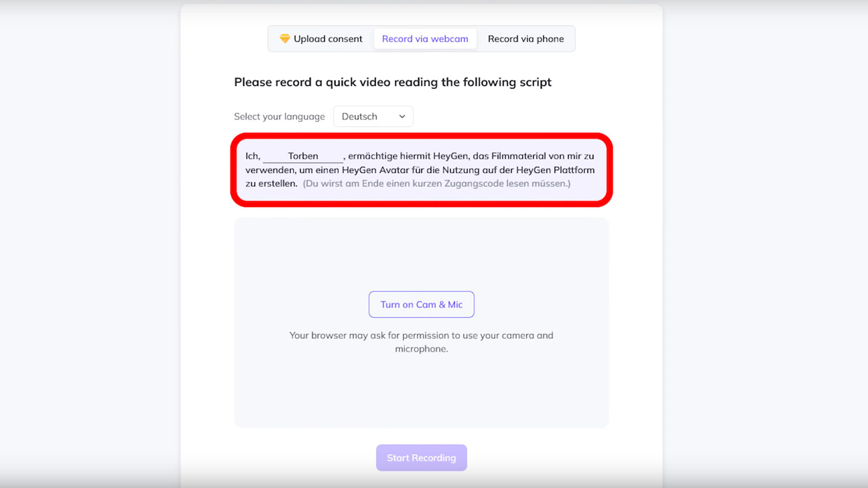The image size is (868, 488).
Task: Click the Zugangscode note in the script
Action: click(x=436, y=183)
